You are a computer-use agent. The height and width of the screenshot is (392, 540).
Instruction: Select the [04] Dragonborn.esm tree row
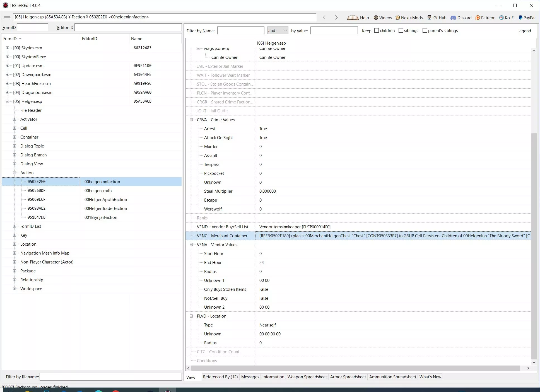pos(91,92)
